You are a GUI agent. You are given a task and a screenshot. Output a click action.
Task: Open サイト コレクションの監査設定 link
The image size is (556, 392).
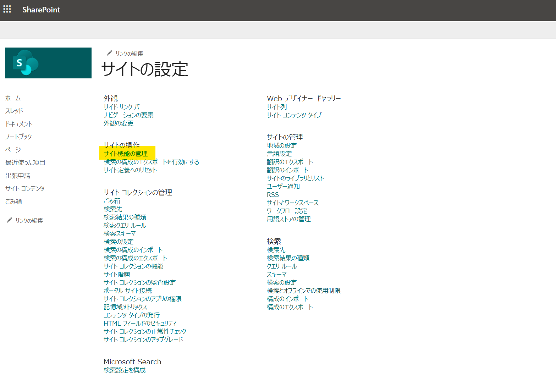coord(140,282)
